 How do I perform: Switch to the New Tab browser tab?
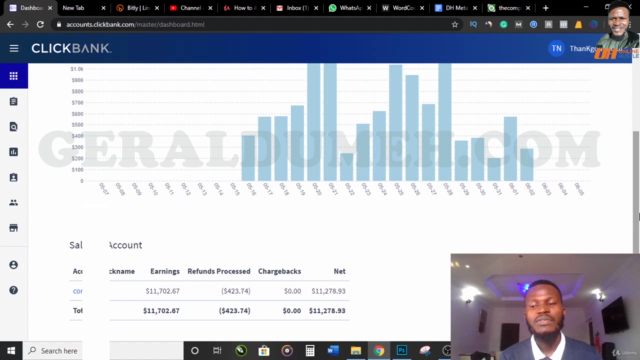click(x=83, y=8)
